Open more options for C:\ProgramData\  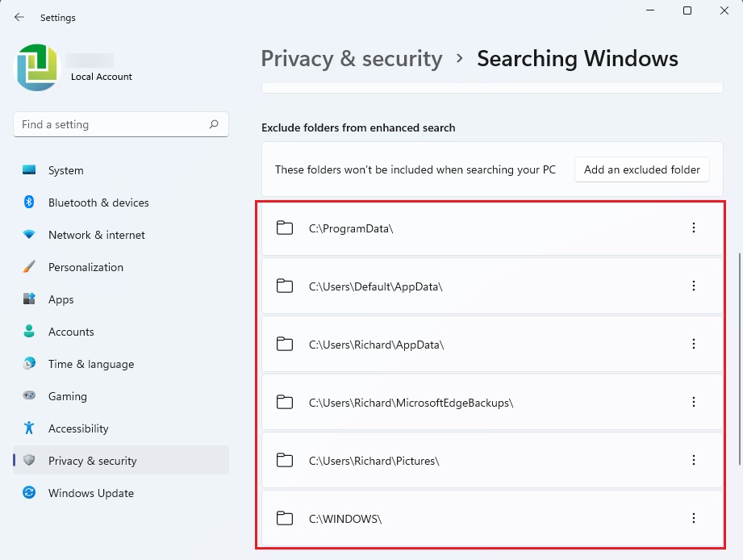(x=693, y=228)
